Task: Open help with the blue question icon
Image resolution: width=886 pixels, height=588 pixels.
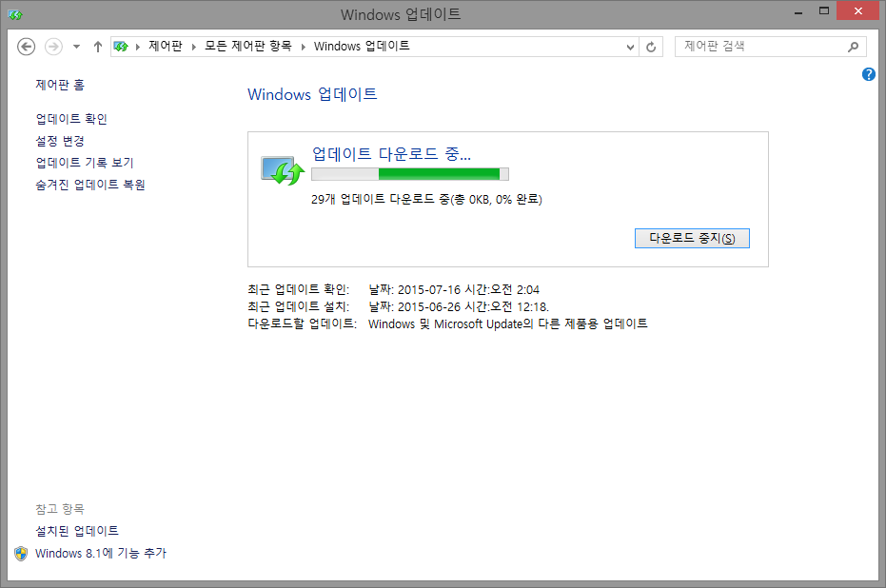Action: point(869,74)
